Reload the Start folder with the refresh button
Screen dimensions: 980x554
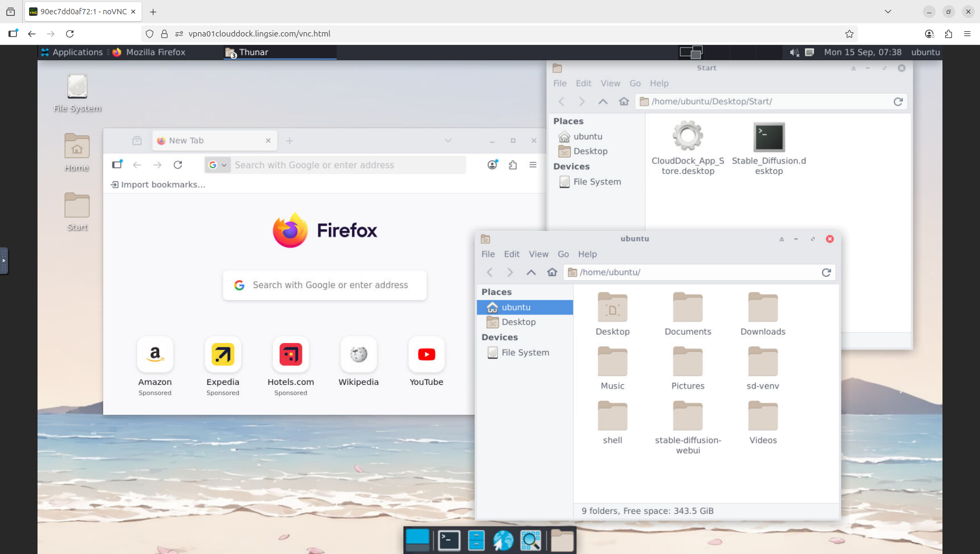pyautogui.click(x=898, y=101)
